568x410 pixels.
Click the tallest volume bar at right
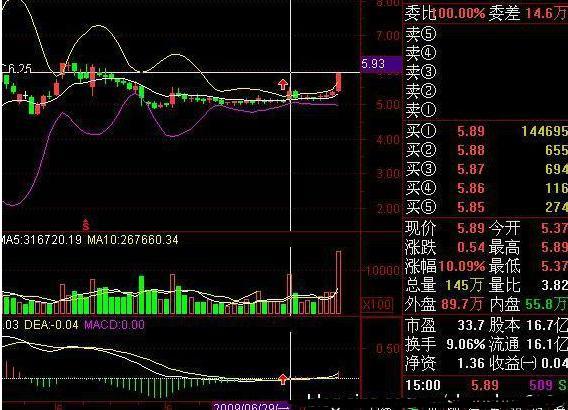pyautogui.click(x=338, y=282)
